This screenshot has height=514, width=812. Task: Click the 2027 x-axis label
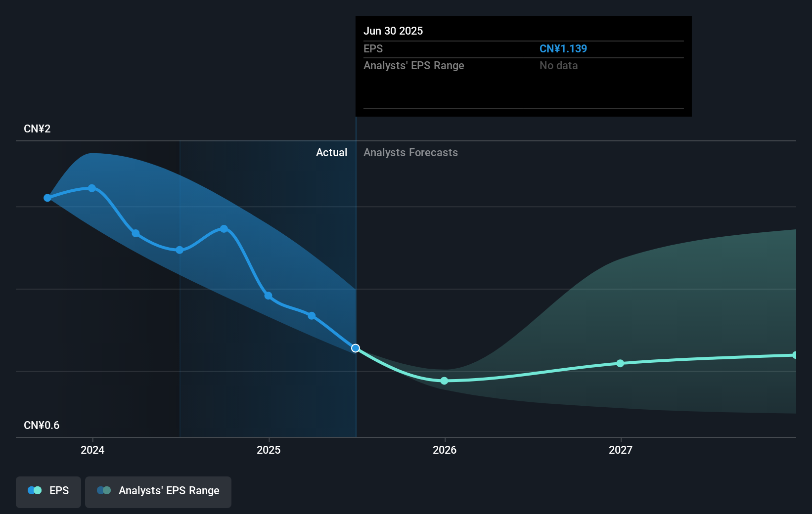click(x=621, y=450)
